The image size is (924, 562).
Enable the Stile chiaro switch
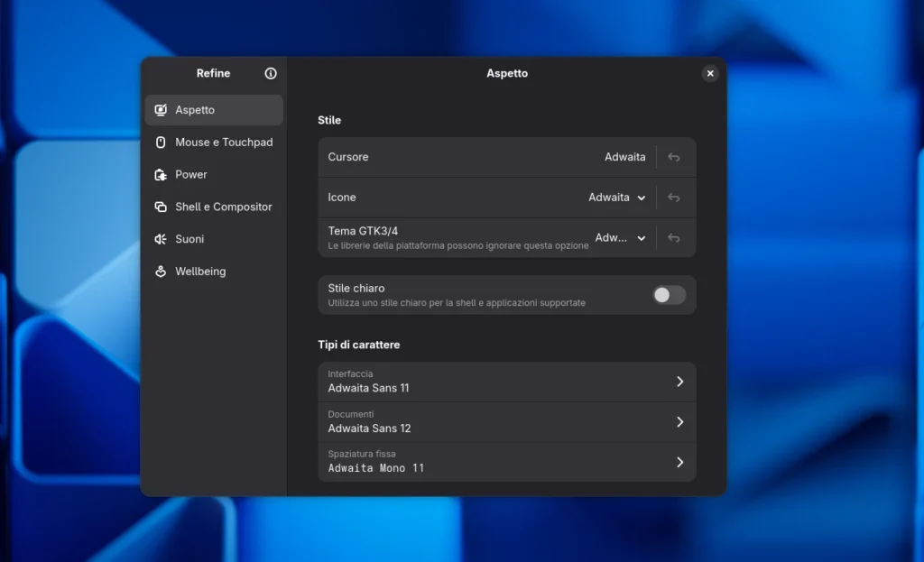point(668,295)
